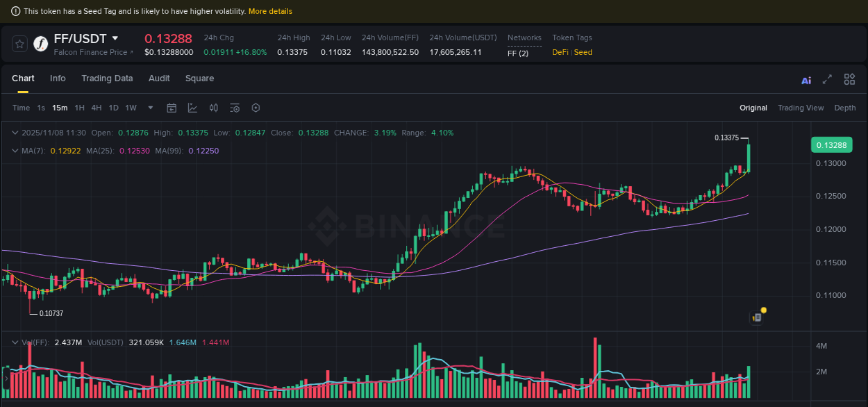Launch the Binance Ai assistant

(806, 79)
